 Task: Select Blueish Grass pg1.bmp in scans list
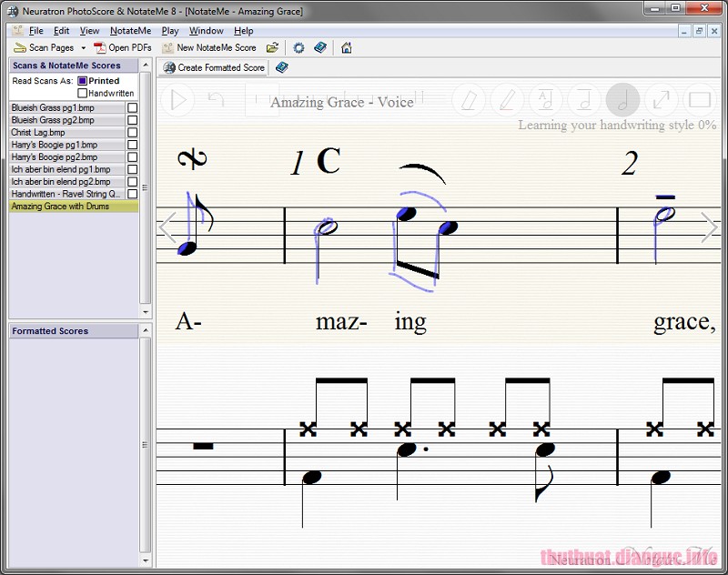[66, 107]
